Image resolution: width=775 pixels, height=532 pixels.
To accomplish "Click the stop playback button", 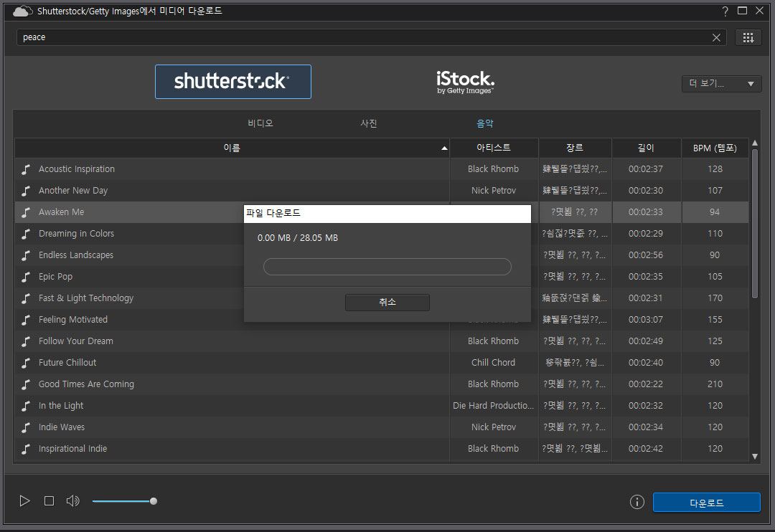I will coord(49,501).
